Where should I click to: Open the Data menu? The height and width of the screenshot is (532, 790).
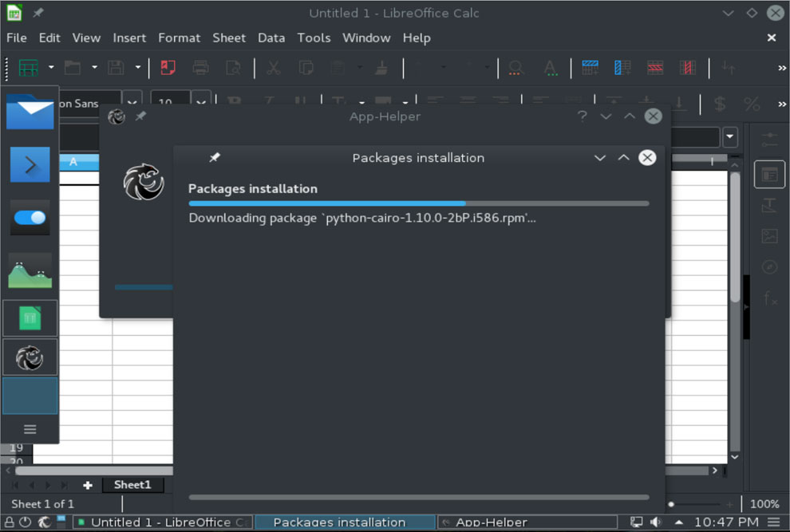(x=271, y=38)
